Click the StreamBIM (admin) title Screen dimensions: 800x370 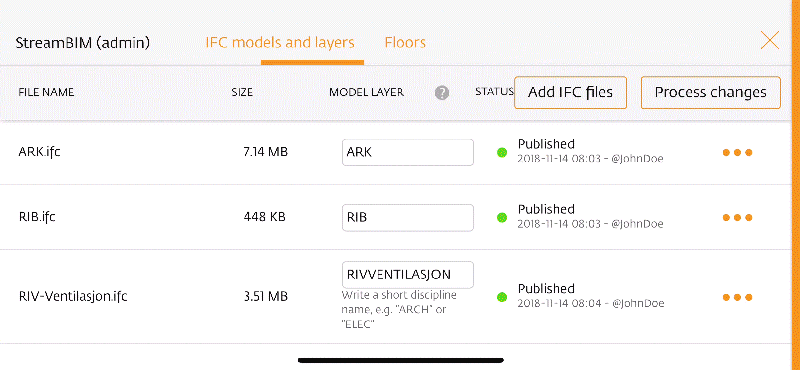[x=83, y=43]
